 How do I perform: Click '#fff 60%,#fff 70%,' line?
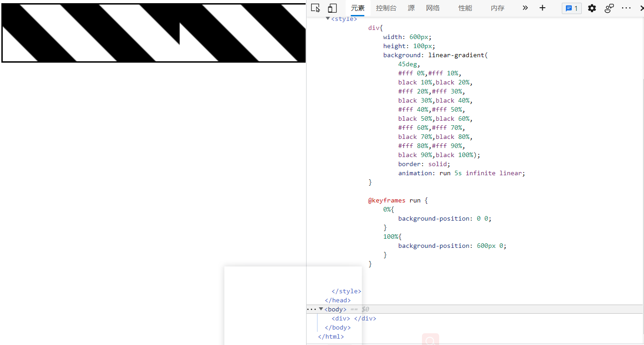click(431, 128)
